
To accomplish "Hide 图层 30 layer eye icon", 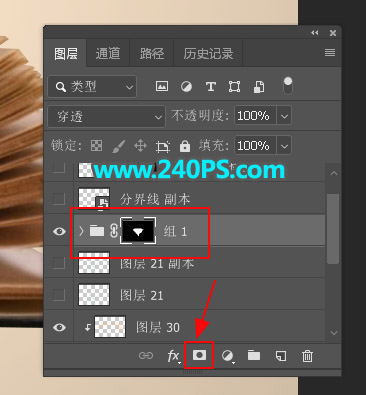I will pos(59,327).
